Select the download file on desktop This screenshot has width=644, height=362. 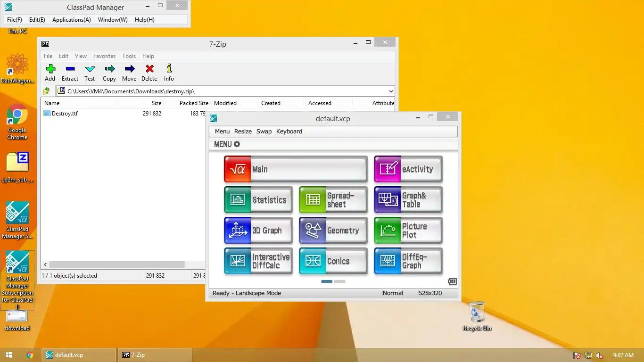17,321
